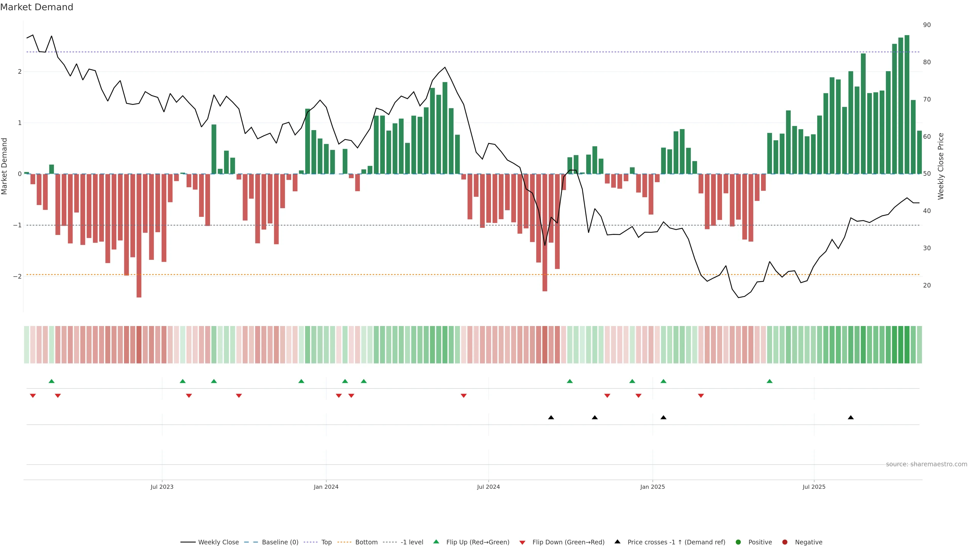Click the Jan 2025 x-axis label
980x551 pixels.
tap(653, 487)
